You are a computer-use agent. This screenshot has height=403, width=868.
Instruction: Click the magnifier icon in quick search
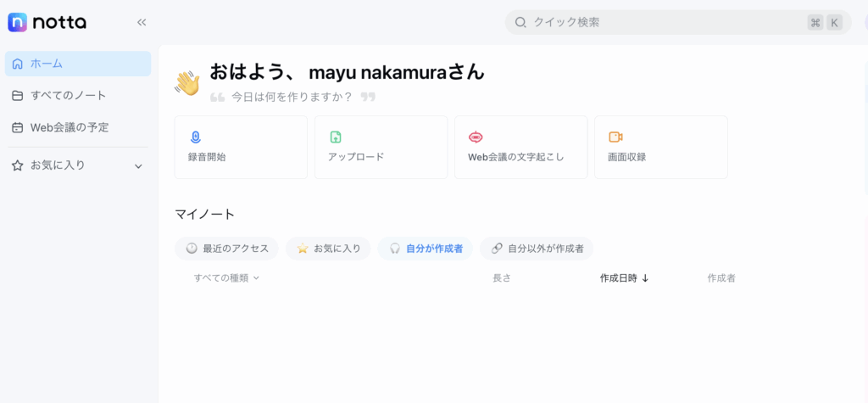[x=520, y=23]
